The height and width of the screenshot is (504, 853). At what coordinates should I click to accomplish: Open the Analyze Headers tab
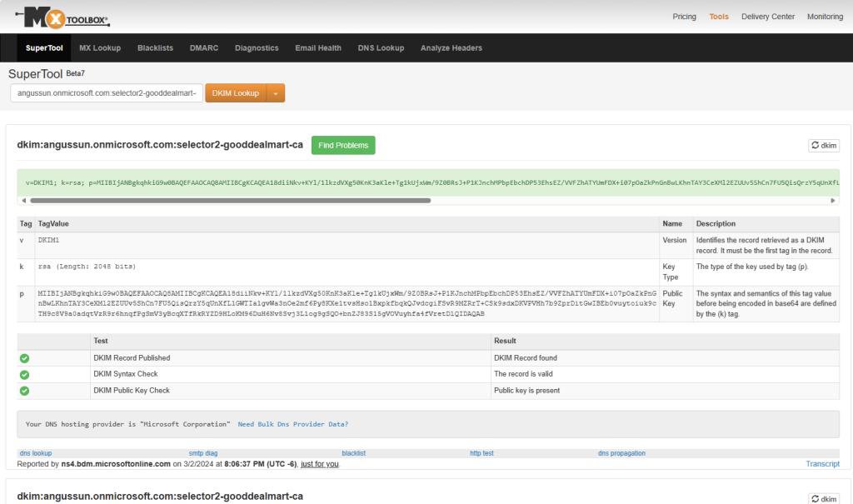451,48
